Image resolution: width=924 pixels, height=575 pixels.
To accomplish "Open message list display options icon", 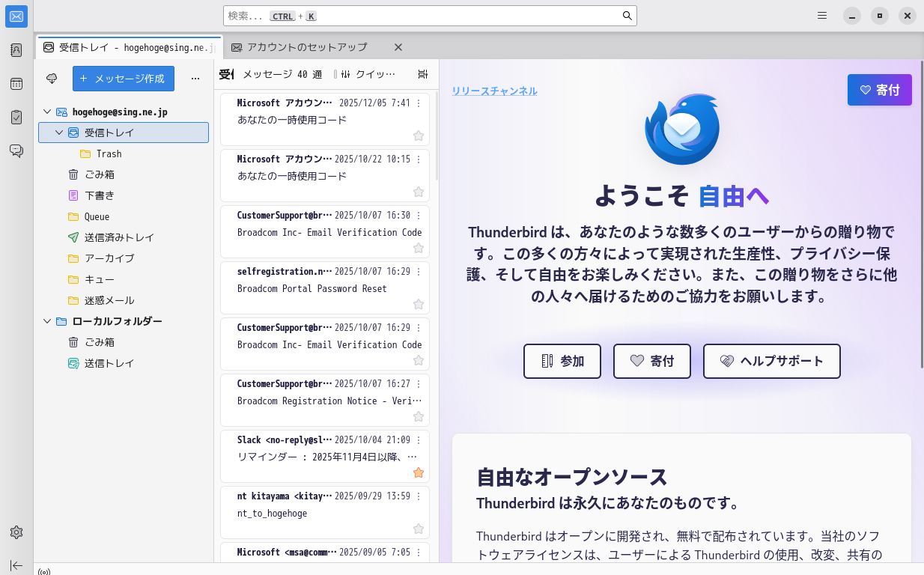I will [x=423, y=74].
